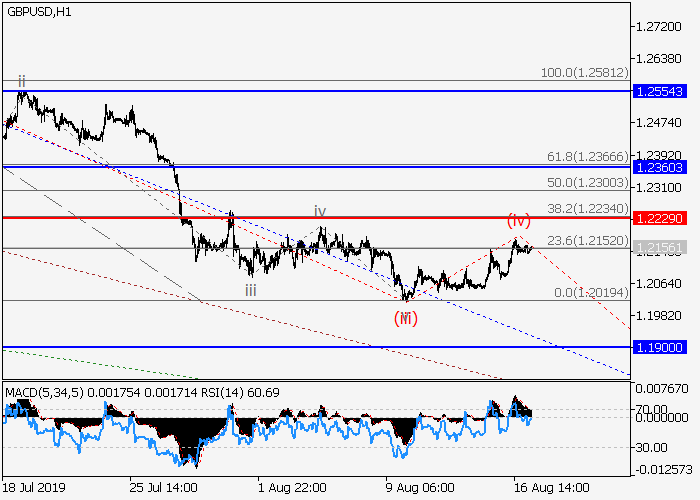Click the ii wave label at top left
The width and height of the screenshot is (700, 500).
20,80
